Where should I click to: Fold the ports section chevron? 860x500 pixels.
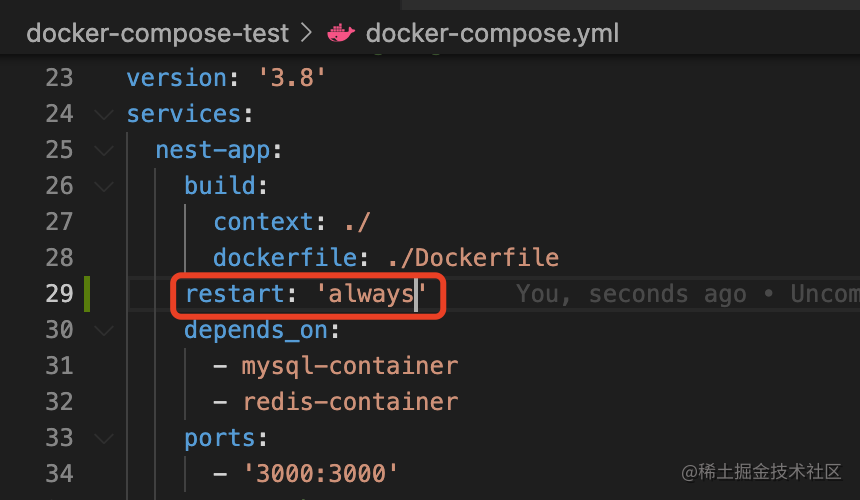pos(104,438)
